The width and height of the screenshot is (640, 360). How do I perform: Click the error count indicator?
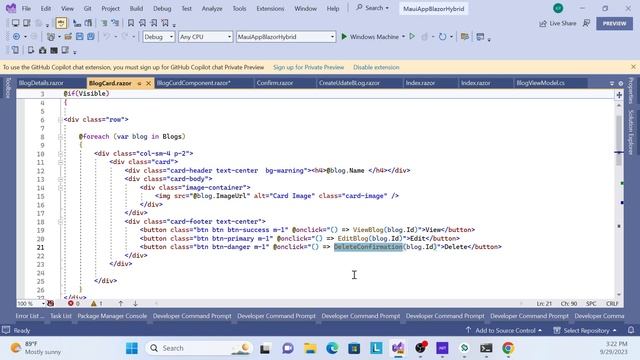point(74,303)
